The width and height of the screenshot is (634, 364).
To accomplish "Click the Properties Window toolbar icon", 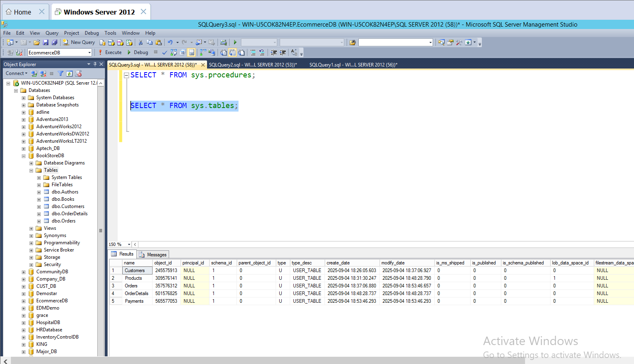I will 450,42.
